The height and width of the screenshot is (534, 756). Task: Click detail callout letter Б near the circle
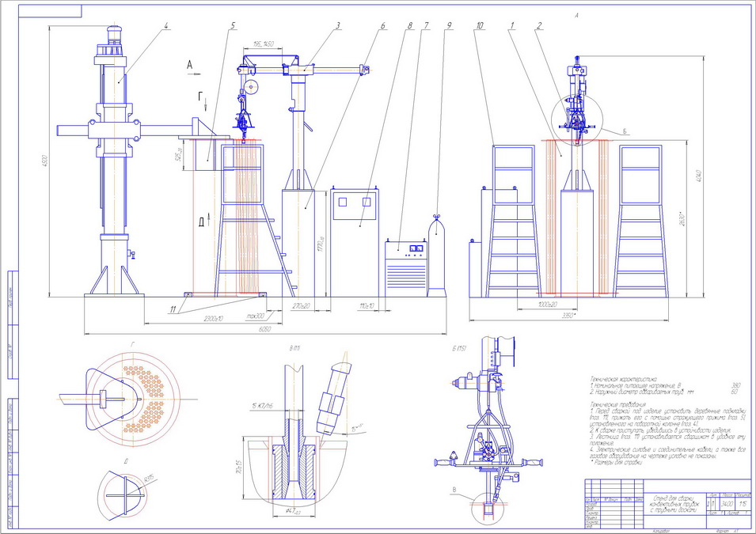tap(625, 131)
